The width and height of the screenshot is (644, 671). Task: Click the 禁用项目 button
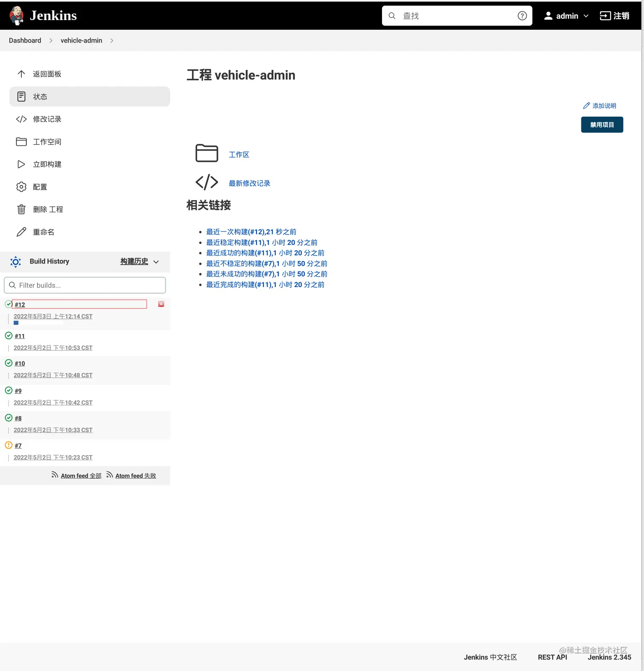pyautogui.click(x=602, y=125)
